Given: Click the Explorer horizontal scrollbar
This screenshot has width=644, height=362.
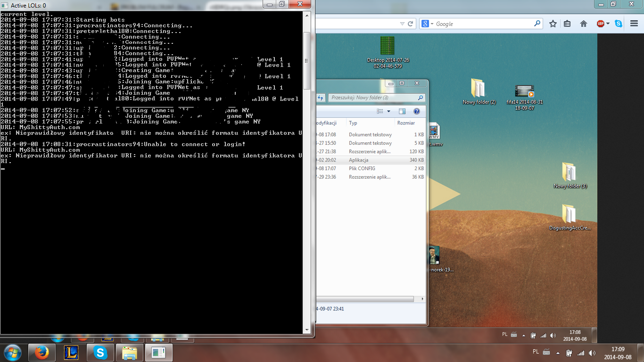Looking at the screenshot, I should (365, 299).
